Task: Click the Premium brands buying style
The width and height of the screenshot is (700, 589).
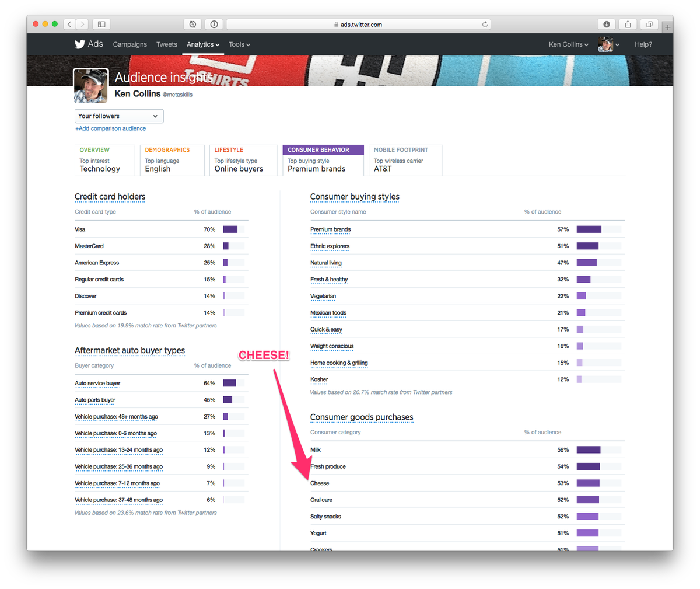Action: (331, 229)
